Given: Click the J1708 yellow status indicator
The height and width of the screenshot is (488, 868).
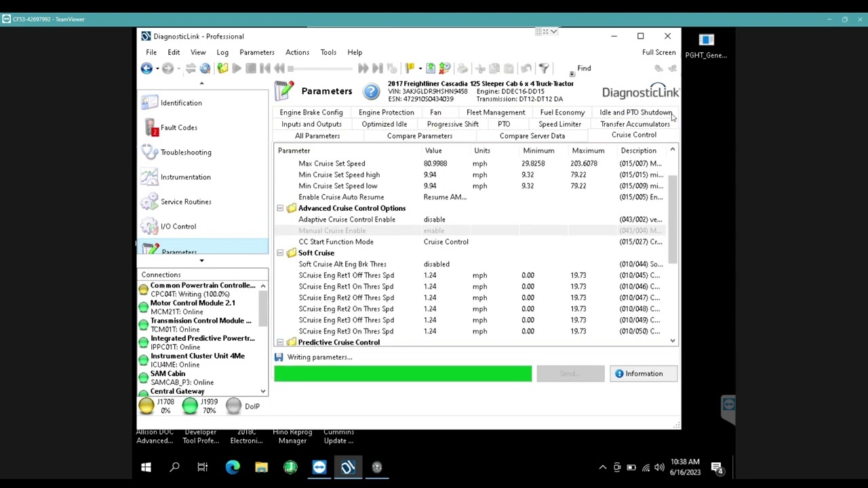Looking at the screenshot, I should tap(146, 406).
